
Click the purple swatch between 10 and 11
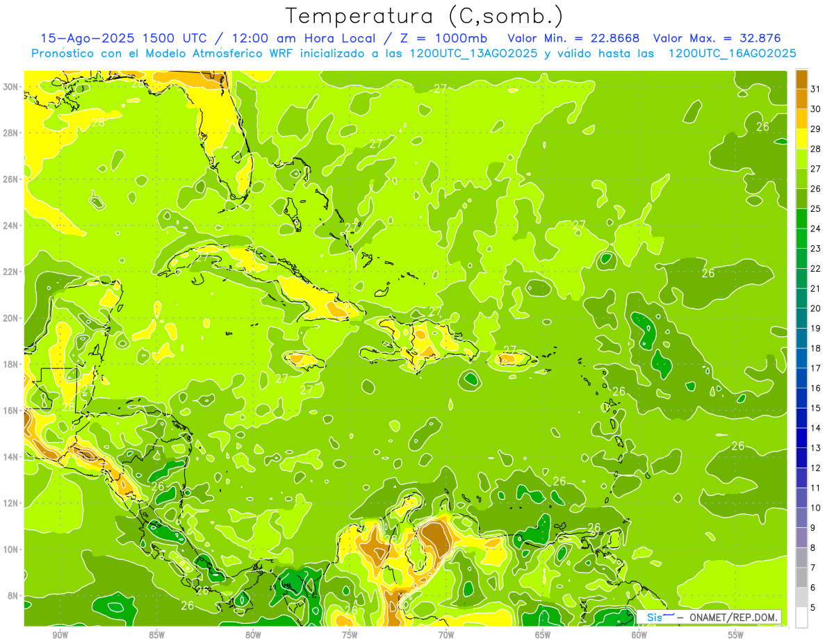801,497
